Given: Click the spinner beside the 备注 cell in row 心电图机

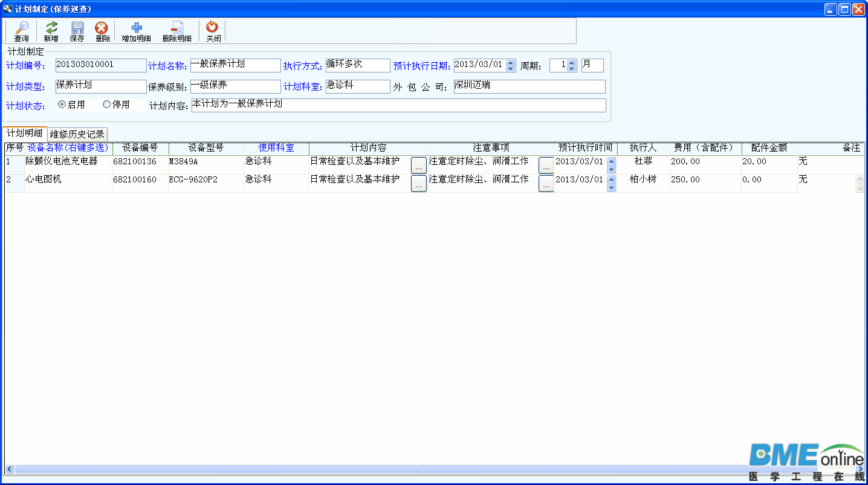Looking at the screenshot, I should [x=860, y=184].
